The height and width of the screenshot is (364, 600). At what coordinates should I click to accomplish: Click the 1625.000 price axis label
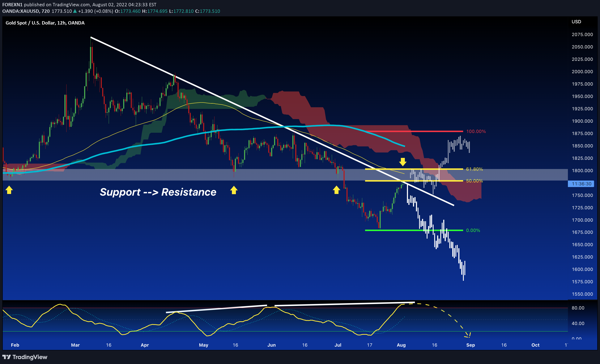coord(582,257)
